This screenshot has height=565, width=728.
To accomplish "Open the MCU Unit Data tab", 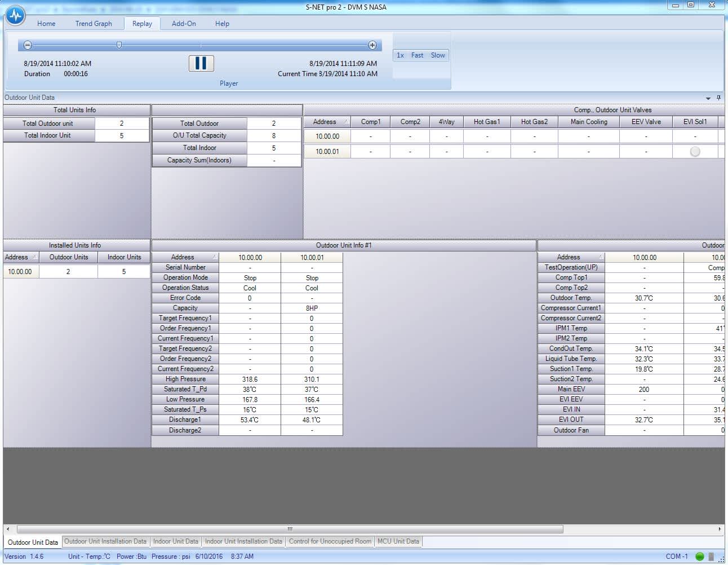I will point(398,541).
